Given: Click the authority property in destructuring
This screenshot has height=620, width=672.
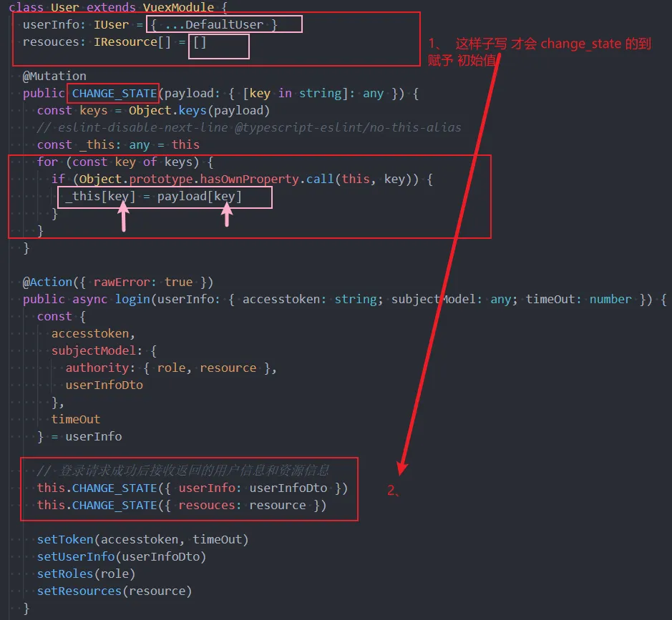Looking at the screenshot, I should click(97, 368).
